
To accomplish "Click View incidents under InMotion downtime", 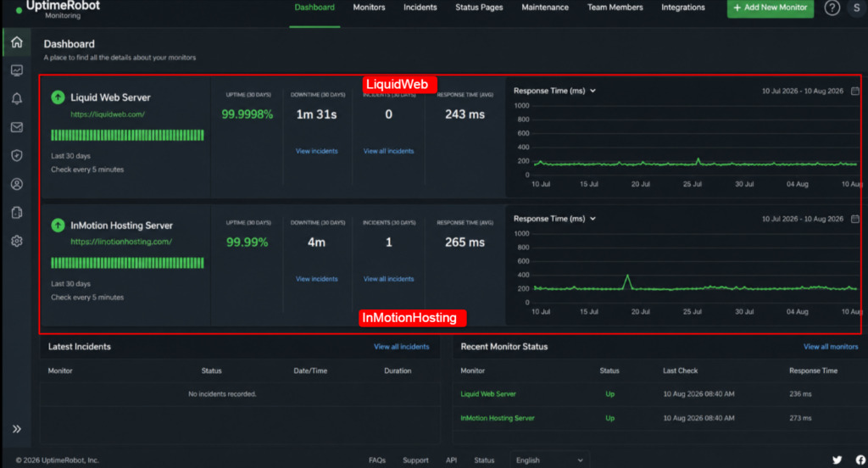I will point(317,279).
